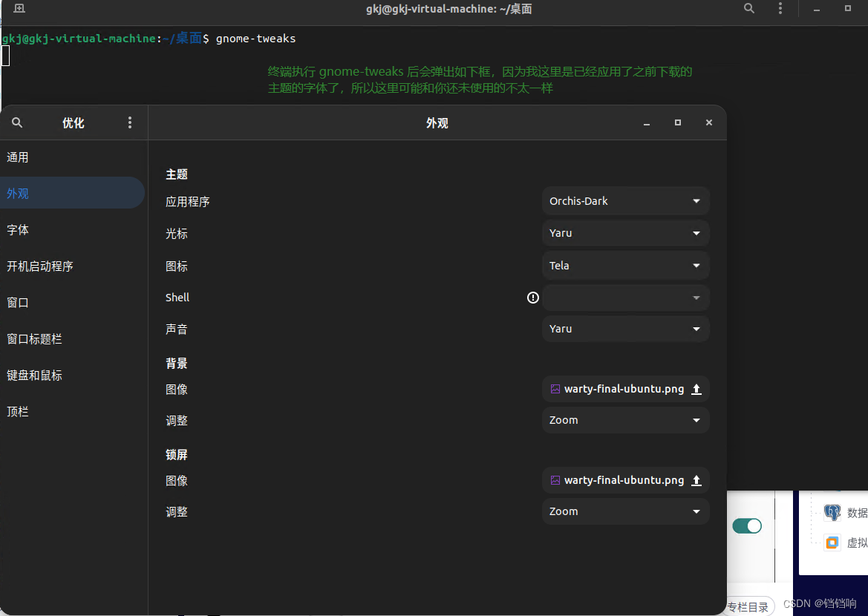
Task: Select 字体 in sidebar
Action: (72, 229)
